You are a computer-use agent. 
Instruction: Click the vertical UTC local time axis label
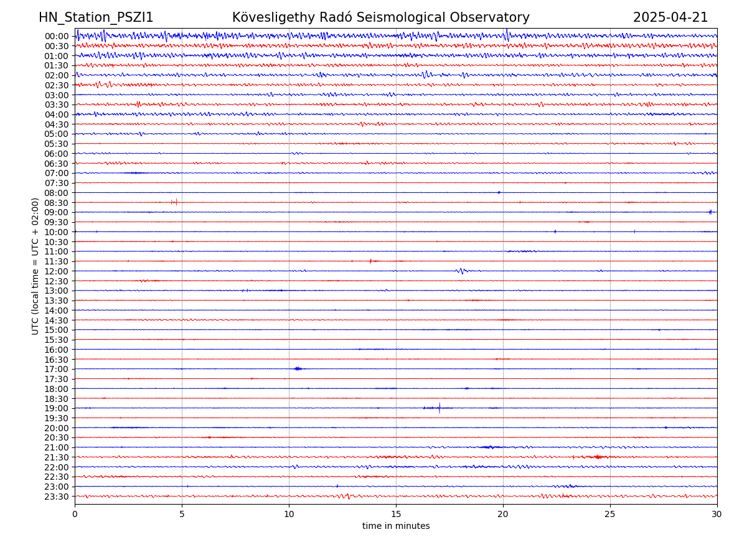(x=35, y=266)
